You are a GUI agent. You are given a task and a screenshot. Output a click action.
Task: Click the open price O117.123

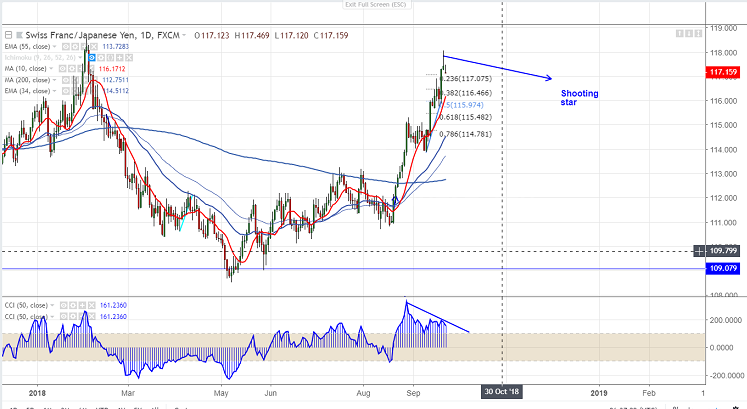click(x=212, y=36)
